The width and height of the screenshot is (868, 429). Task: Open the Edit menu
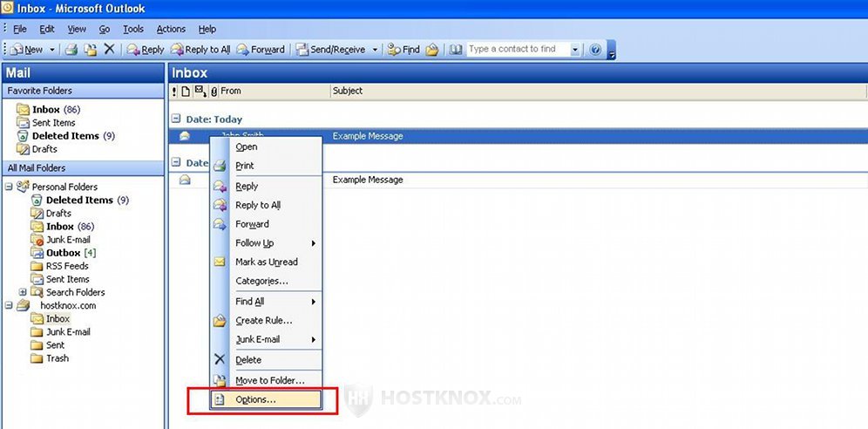point(47,30)
